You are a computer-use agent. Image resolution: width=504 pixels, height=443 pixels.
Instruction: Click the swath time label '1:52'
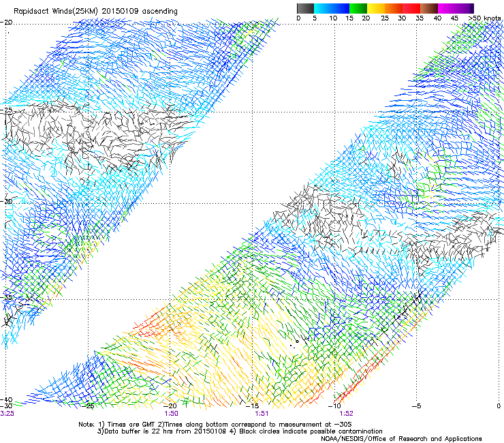(346, 414)
